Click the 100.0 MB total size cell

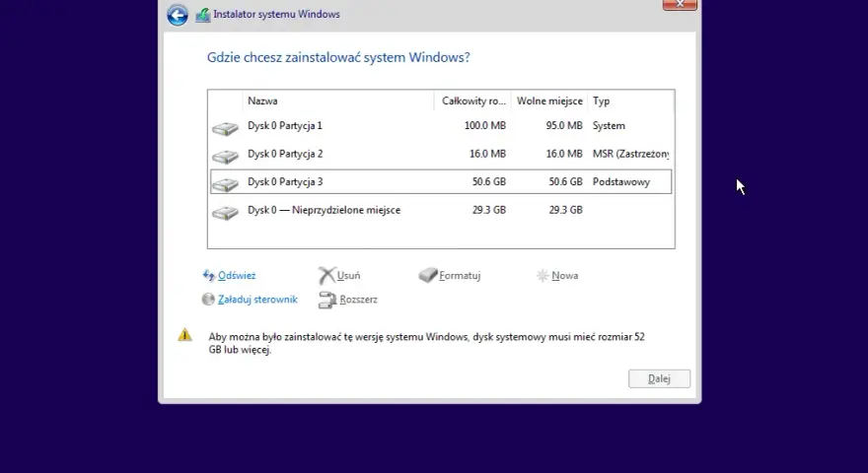tap(485, 126)
